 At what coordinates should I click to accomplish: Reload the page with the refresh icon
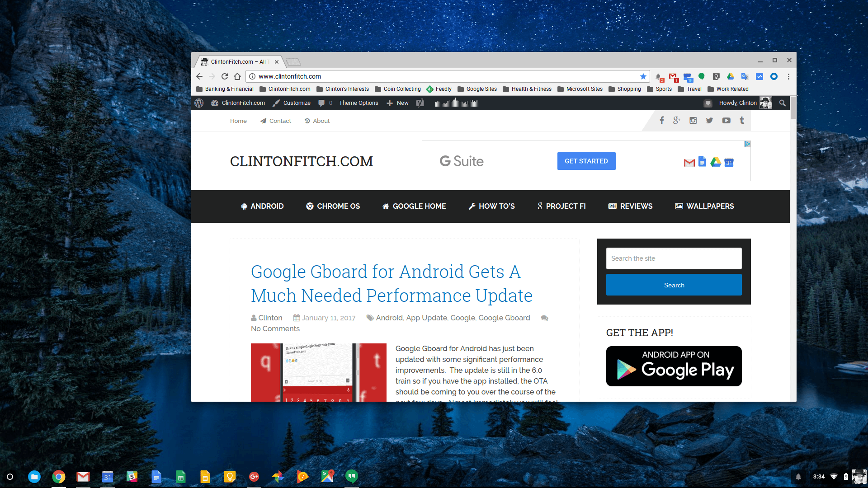point(225,76)
